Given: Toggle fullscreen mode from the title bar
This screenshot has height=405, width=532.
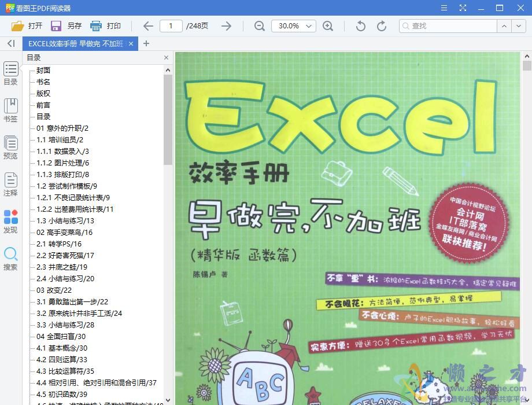Looking at the screenshot, I should (463, 8).
